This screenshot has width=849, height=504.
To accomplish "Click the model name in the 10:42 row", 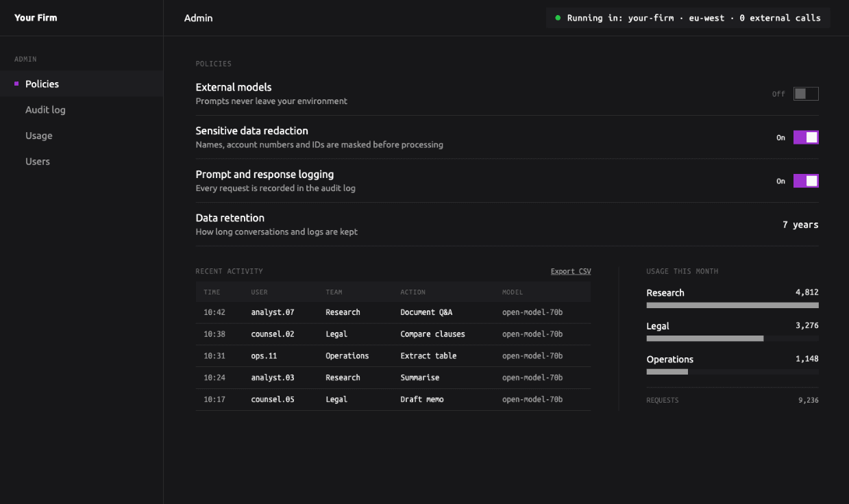I will pos(532,312).
